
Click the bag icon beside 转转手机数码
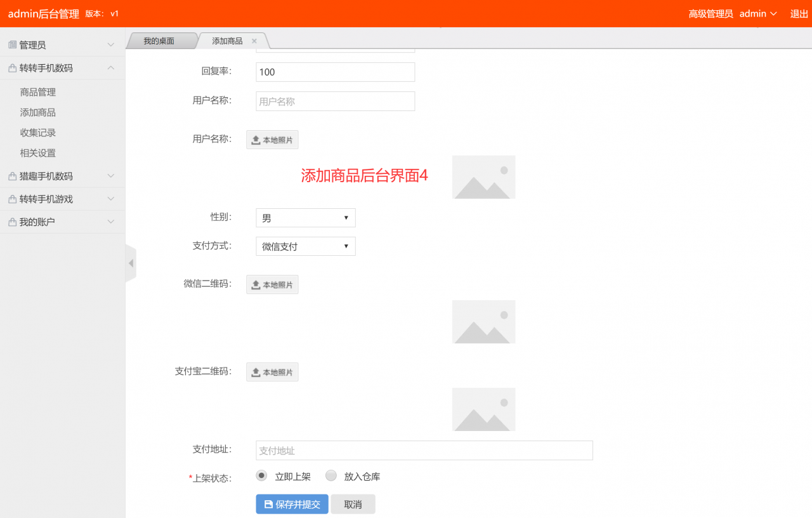(12, 68)
